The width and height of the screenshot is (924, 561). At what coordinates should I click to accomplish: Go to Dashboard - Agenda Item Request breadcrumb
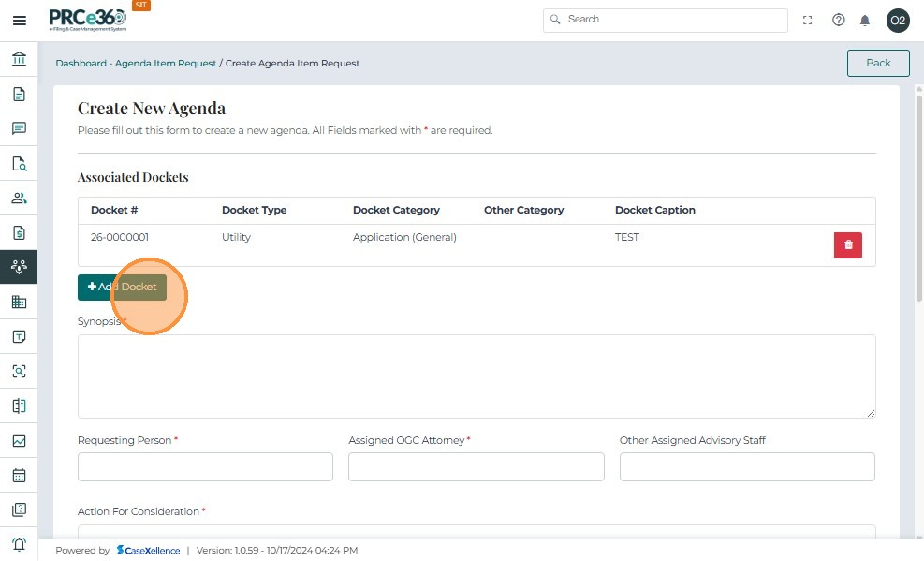pos(136,64)
